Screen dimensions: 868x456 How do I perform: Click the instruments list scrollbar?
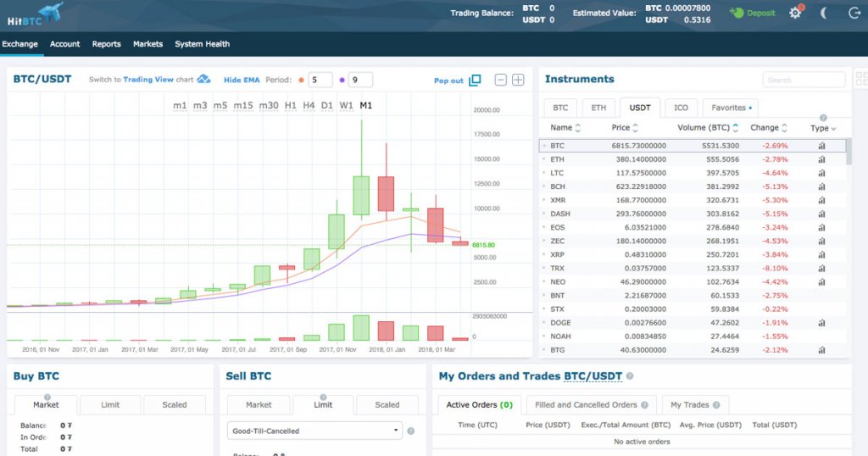coord(849,153)
